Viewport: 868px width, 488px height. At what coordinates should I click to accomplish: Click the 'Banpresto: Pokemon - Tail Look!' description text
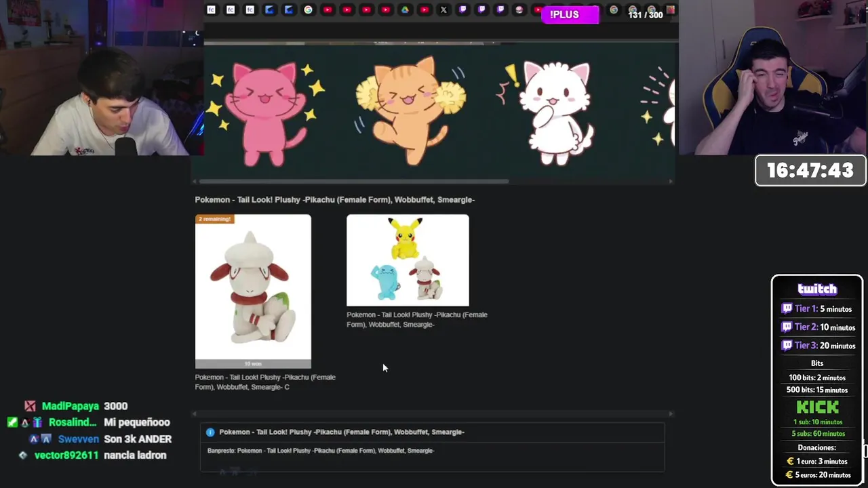[x=321, y=451]
